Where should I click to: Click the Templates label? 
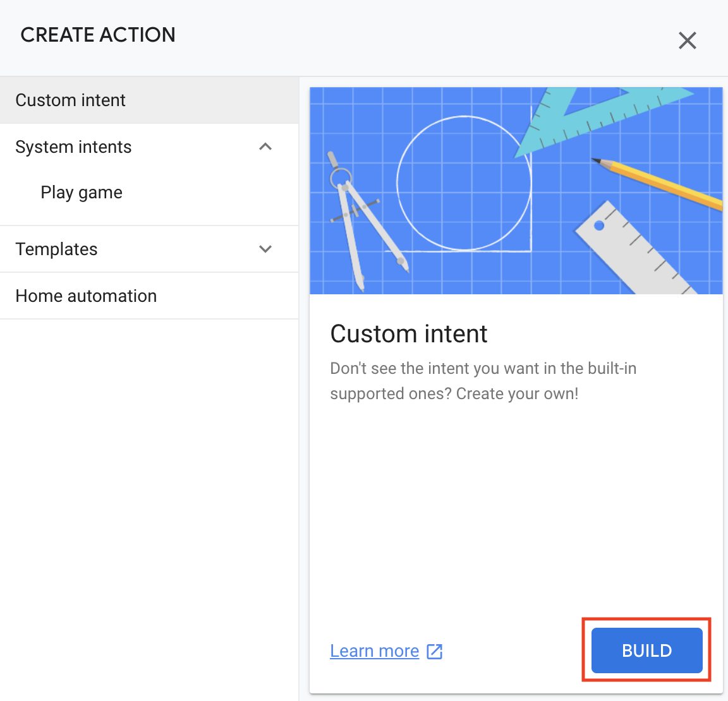coord(57,249)
